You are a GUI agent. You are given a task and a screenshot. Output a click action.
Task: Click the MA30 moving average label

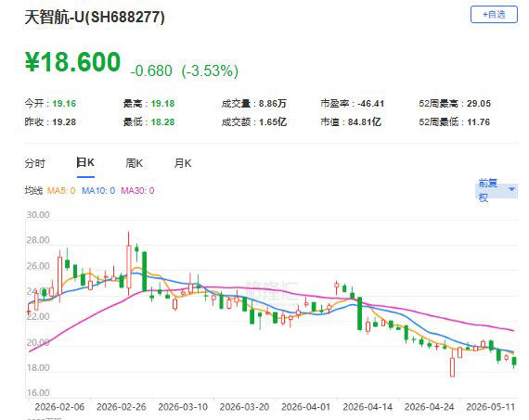[x=137, y=191]
